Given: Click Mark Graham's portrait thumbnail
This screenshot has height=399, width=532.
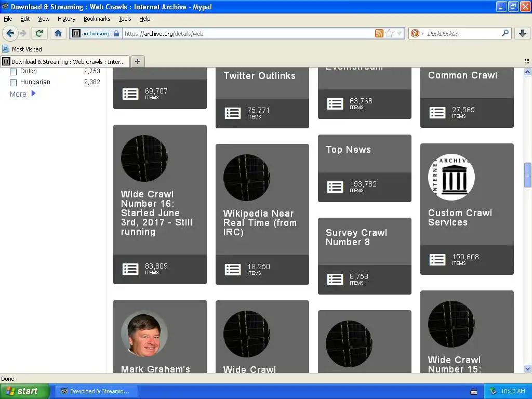Looking at the screenshot, I should (x=144, y=334).
